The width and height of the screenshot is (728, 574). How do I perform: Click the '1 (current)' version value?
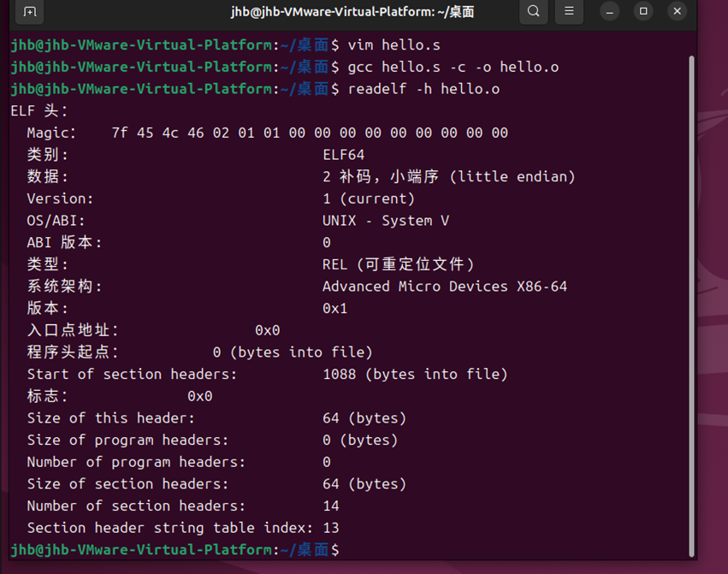[369, 198]
